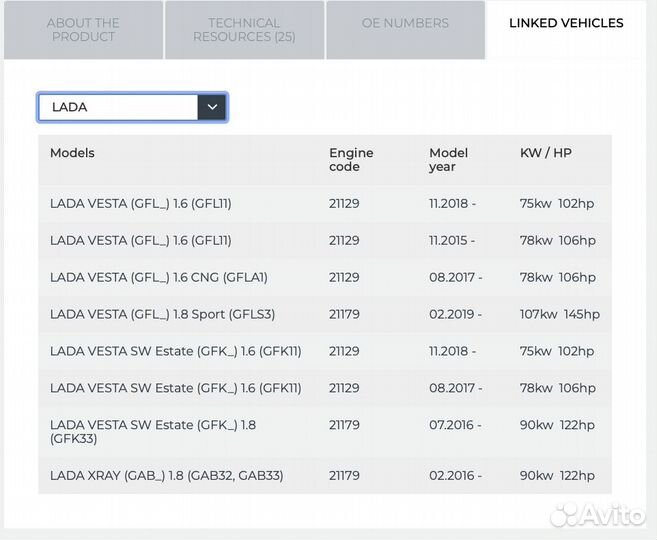Image resolution: width=657 pixels, height=540 pixels.
Task: Click the Engine code column header
Action: point(351,160)
